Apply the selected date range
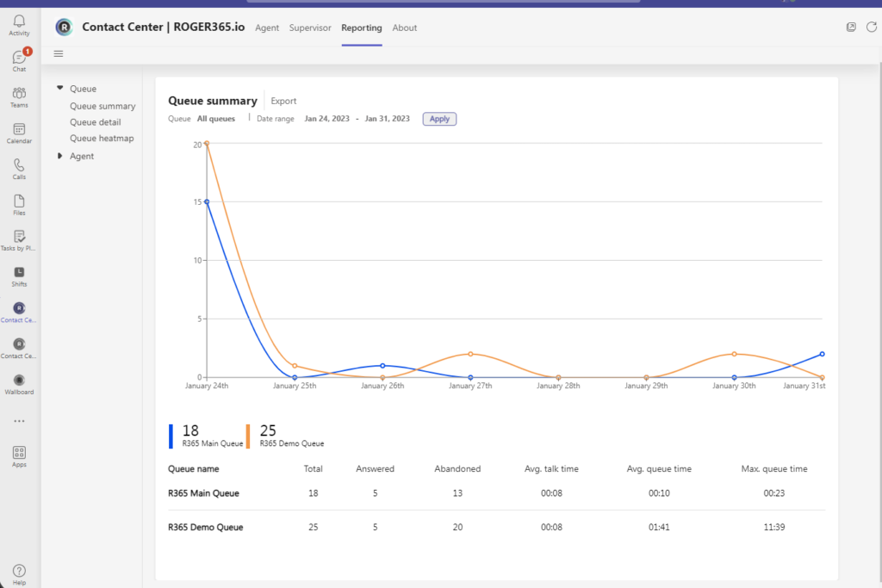This screenshot has height=588, width=882. pyautogui.click(x=439, y=118)
